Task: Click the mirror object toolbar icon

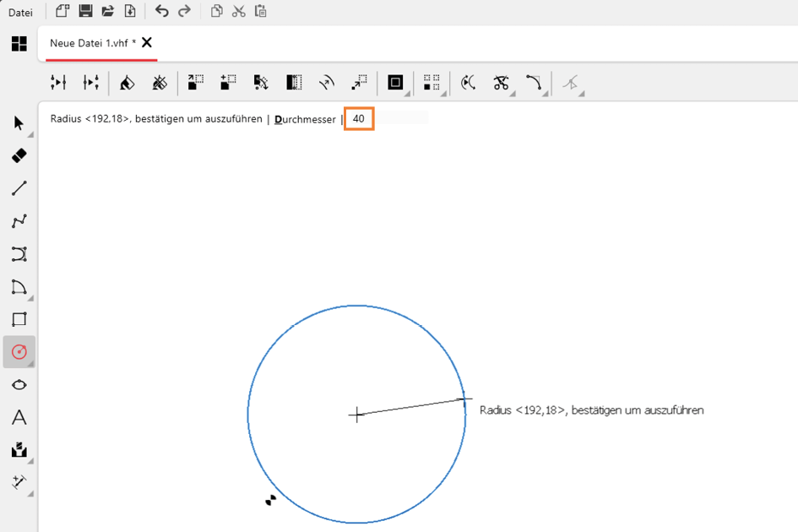Action: coord(294,83)
